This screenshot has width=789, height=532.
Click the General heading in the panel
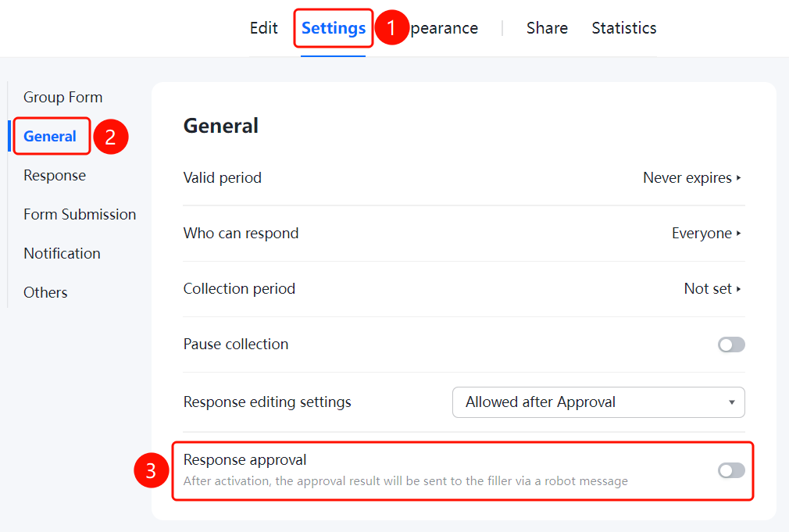coord(221,126)
